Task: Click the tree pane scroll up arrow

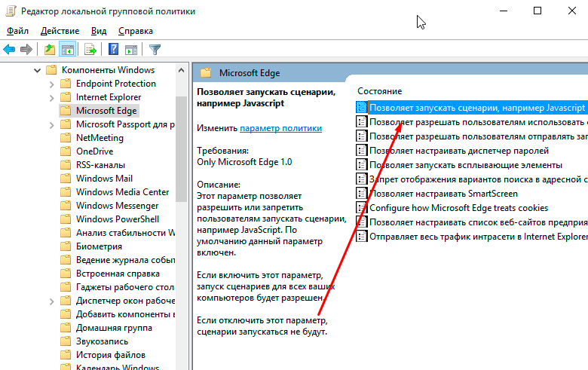Action: point(182,70)
